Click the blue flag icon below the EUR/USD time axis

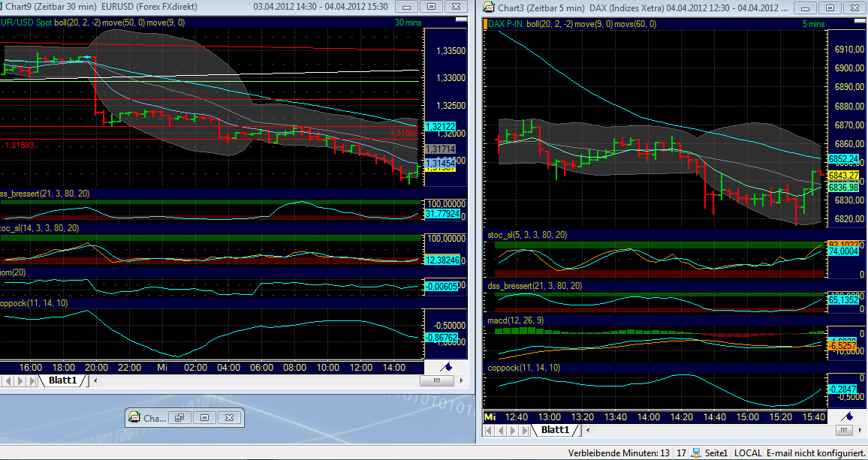coord(448,368)
